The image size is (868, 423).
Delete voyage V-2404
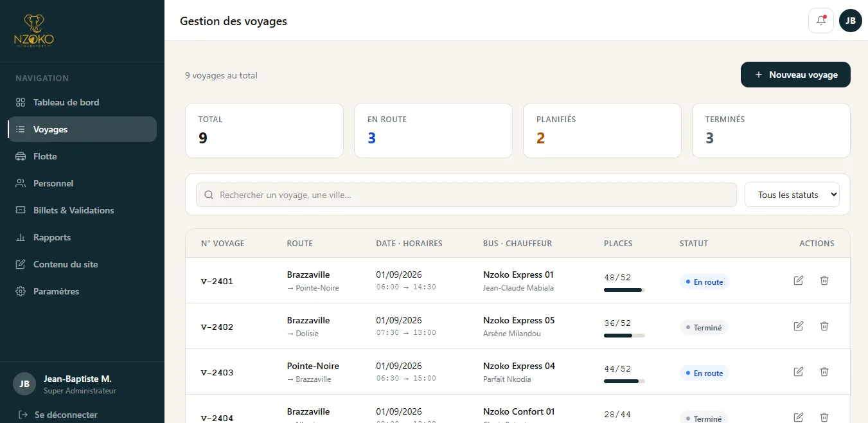coord(824,417)
